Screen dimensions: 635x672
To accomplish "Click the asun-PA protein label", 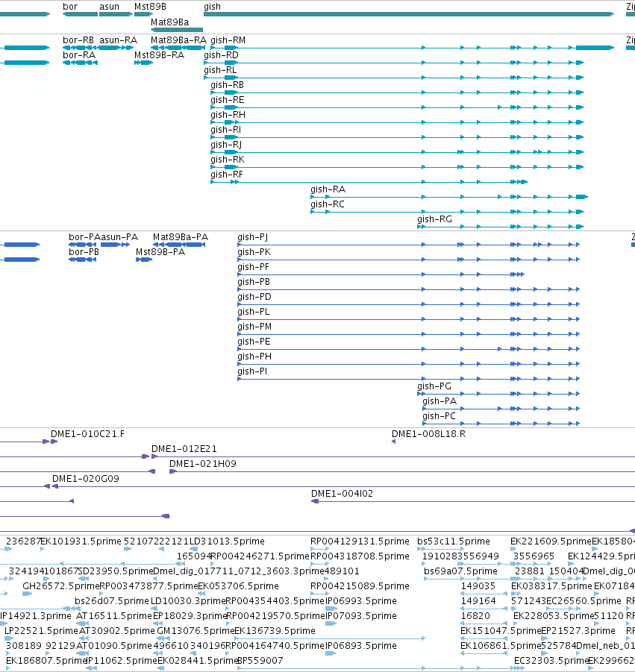I will [x=119, y=237].
